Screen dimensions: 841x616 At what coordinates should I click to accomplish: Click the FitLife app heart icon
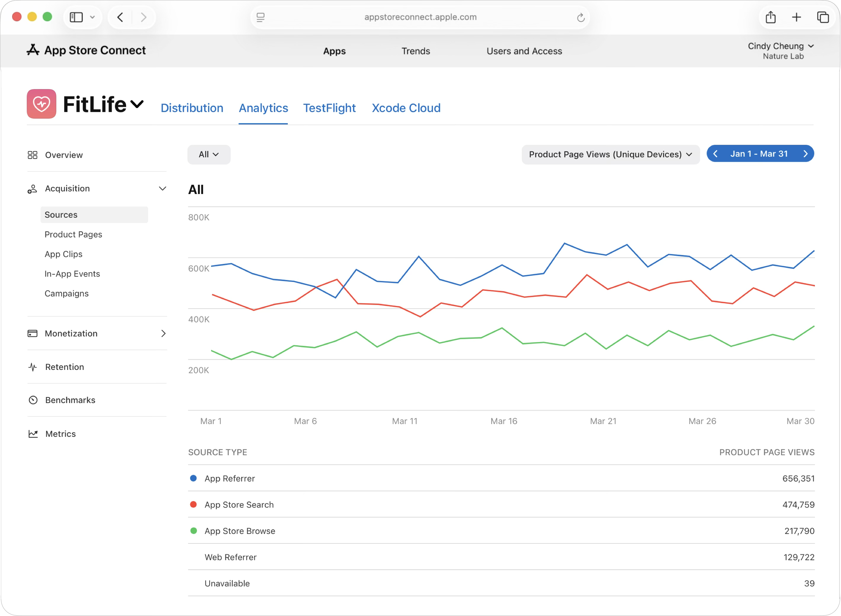pyautogui.click(x=41, y=104)
